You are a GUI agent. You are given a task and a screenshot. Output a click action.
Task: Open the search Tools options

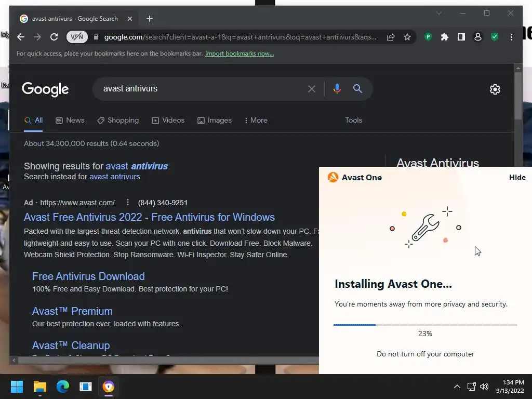click(353, 120)
